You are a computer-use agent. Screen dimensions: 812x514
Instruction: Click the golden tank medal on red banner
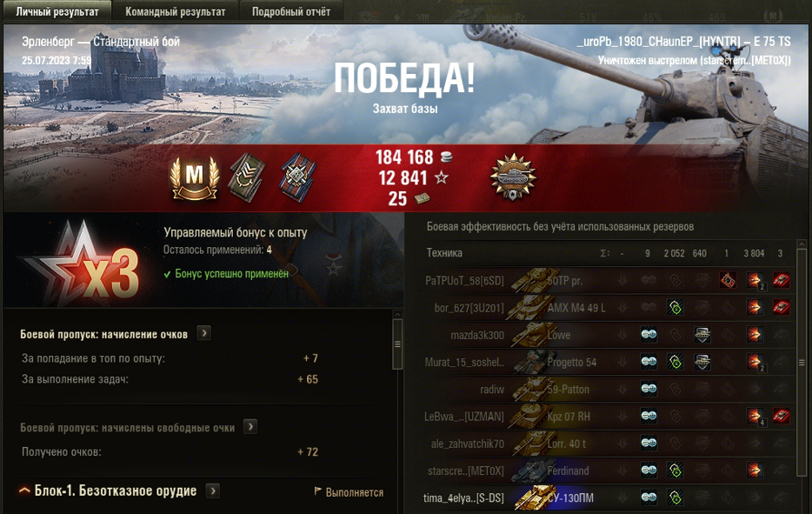(x=513, y=177)
